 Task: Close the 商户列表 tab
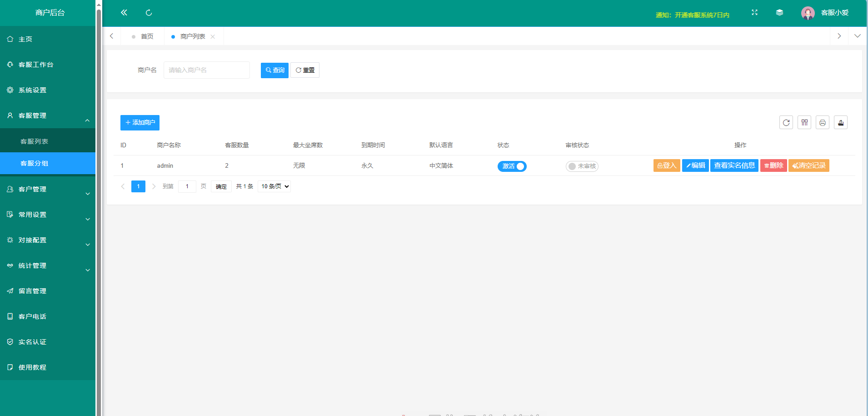click(x=213, y=37)
